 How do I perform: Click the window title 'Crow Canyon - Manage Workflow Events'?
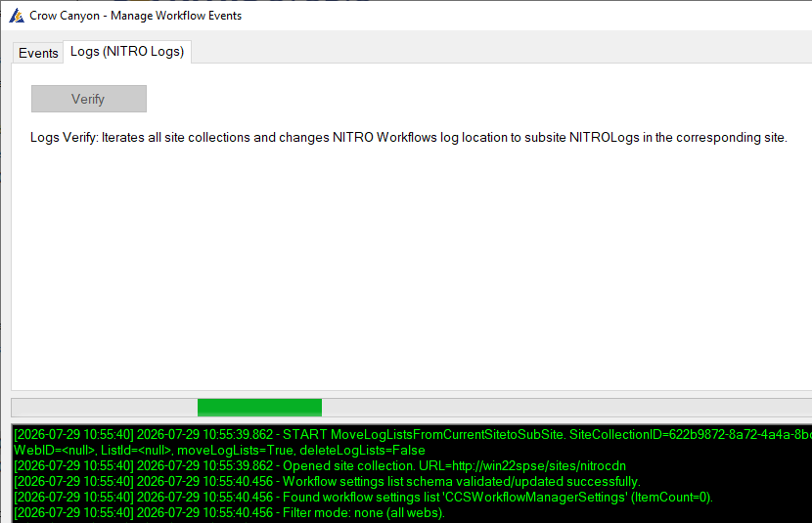[x=135, y=16]
